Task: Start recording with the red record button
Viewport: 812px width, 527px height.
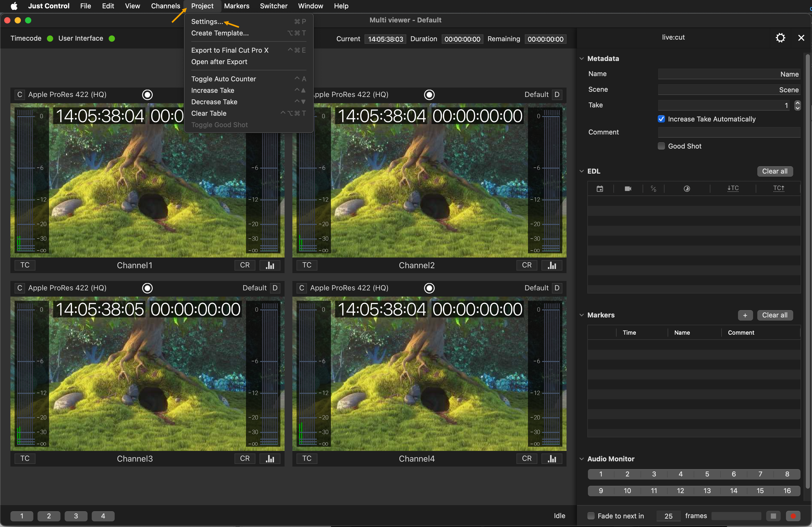Action: click(793, 516)
